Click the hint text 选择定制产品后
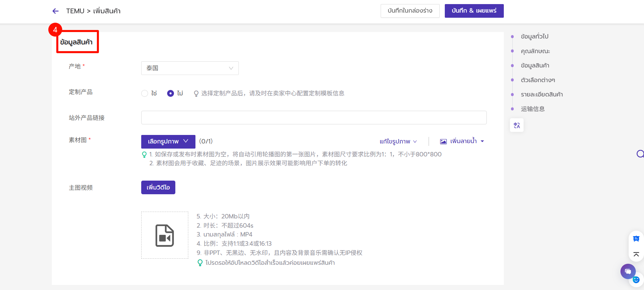The width and height of the screenshot is (644, 290). point(273,93)
